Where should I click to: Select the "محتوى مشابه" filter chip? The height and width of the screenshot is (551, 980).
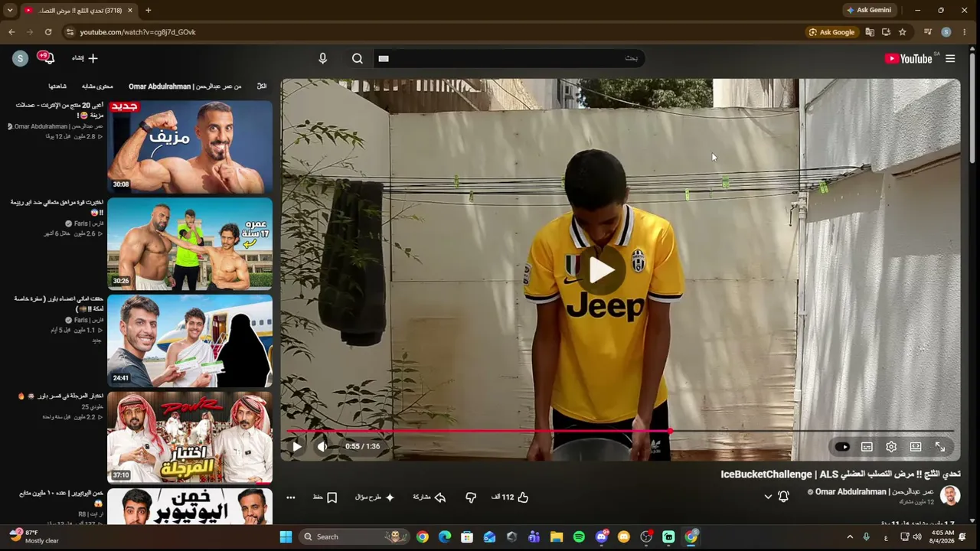coord(97,86)
